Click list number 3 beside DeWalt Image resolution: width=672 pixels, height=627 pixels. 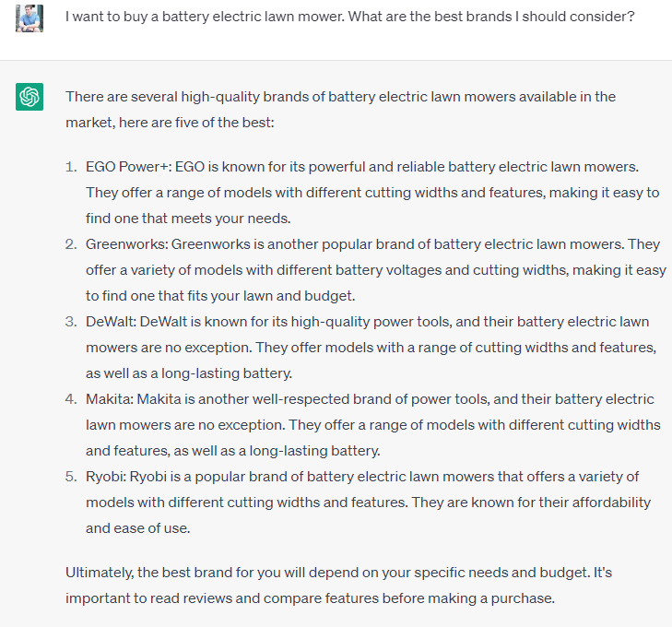click(x=70, y=322)
